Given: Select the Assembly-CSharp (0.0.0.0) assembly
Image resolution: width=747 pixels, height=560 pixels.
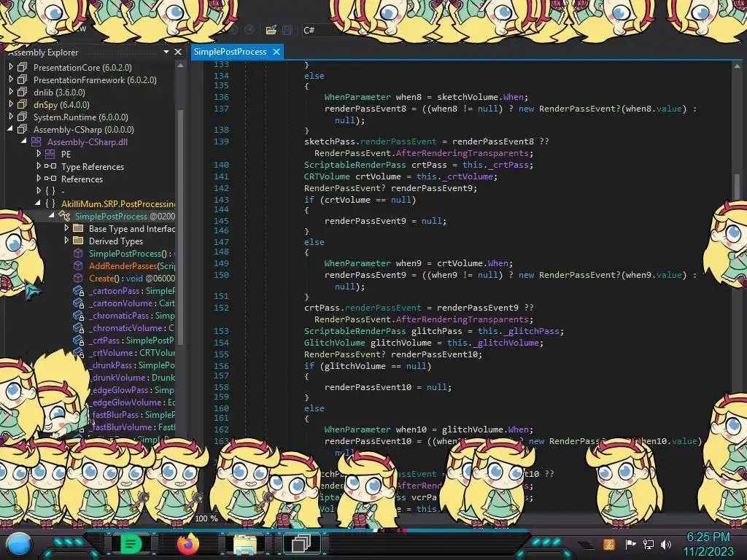Looking at the screenshot, I should click(x=84, y=130).
